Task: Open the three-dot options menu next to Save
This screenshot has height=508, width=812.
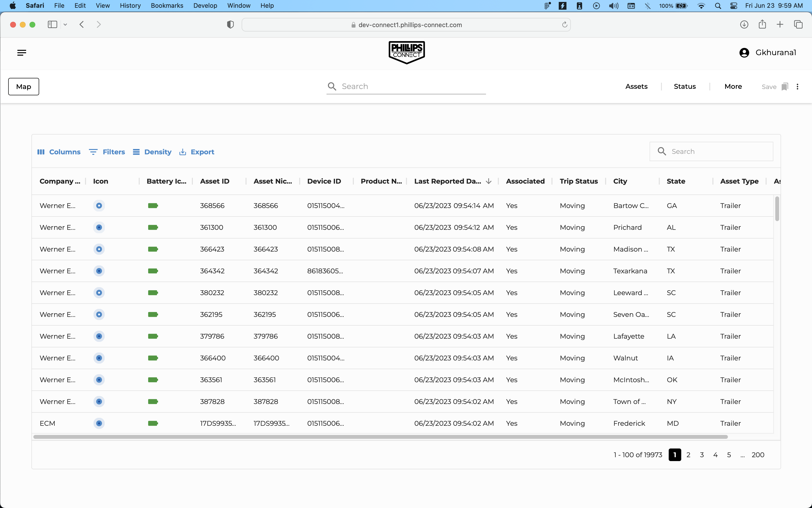Action: click(x=797, y=87)
